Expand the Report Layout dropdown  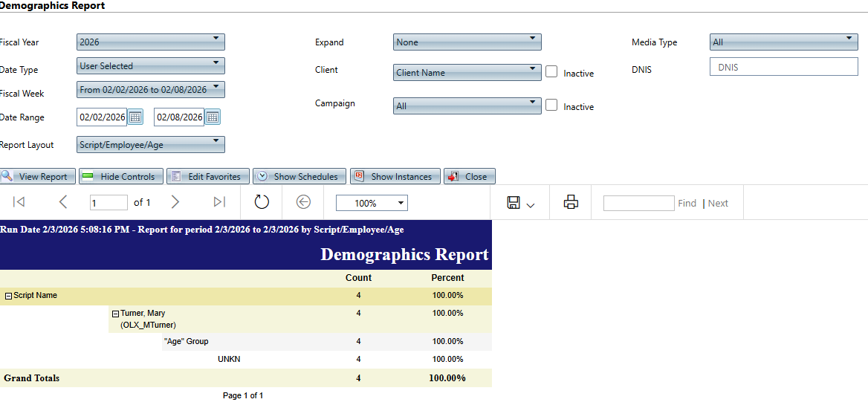pyautogui.click(x=151, y=145)
